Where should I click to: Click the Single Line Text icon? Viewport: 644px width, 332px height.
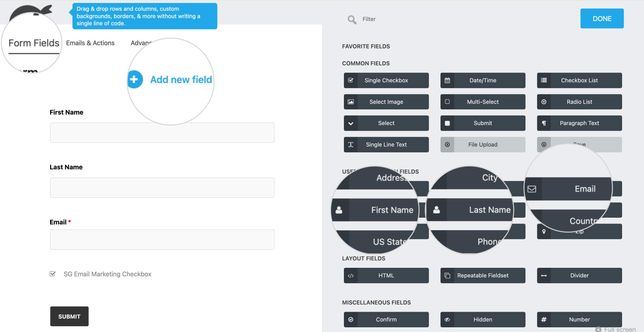351,144
